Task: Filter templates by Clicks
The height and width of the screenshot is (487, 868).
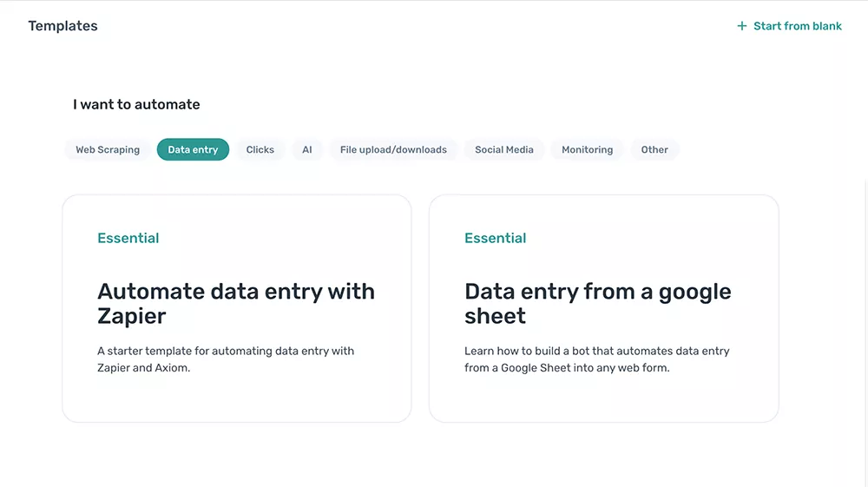Action: point(260,149)
